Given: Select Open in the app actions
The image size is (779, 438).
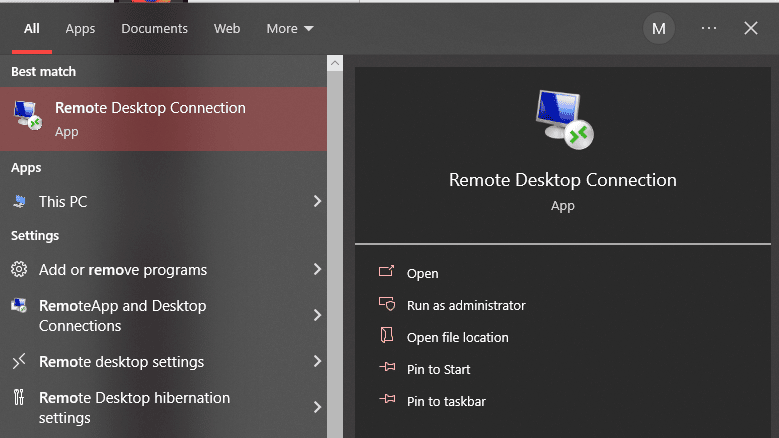Looking at the screenshot, I should click(x=422, y=273).
